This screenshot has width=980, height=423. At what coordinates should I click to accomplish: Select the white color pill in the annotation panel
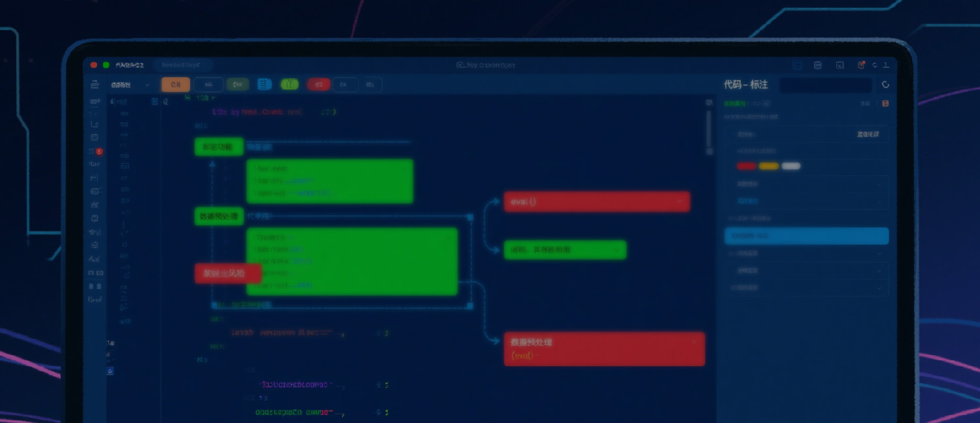(x=791, y=166)
